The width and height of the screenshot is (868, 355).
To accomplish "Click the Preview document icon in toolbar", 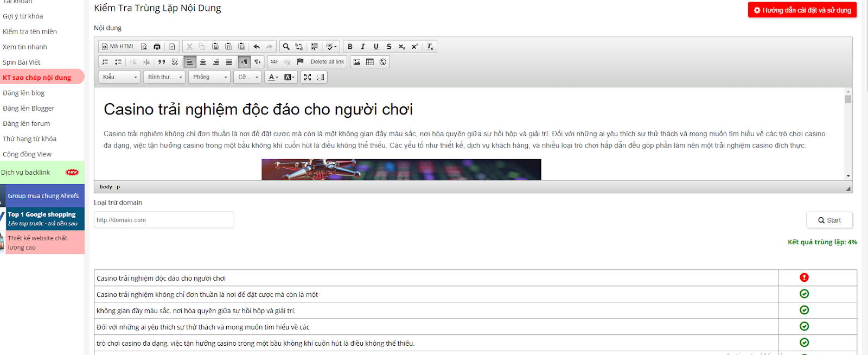I will [x=144, y=47].
